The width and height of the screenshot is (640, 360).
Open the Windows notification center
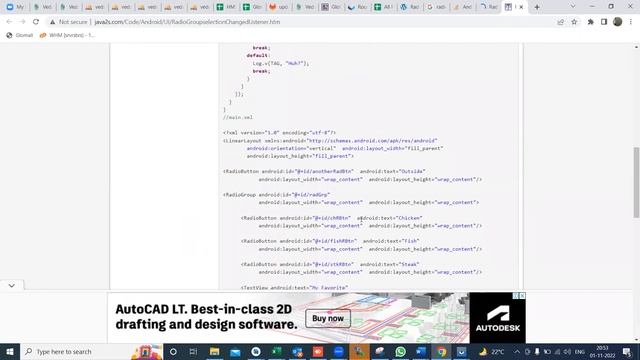pyautogui.click(x=627, y=352)
